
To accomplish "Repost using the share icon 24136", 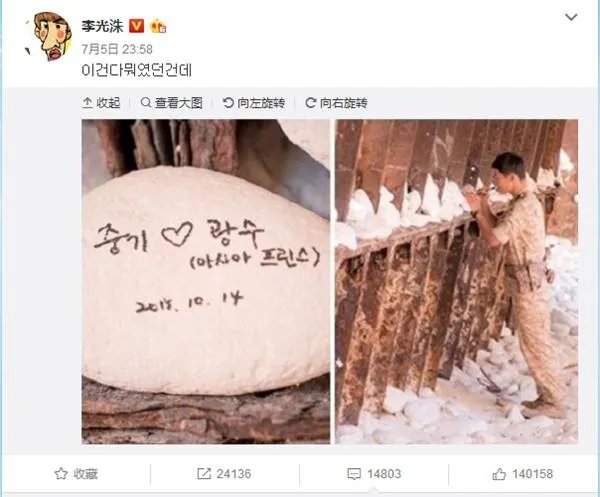I will tap(224, 474).
